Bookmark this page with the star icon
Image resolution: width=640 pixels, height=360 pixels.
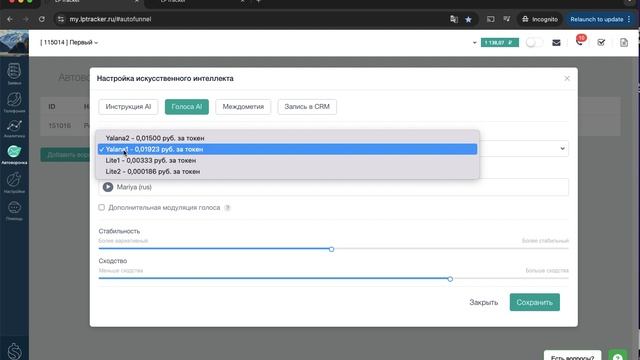469,19
